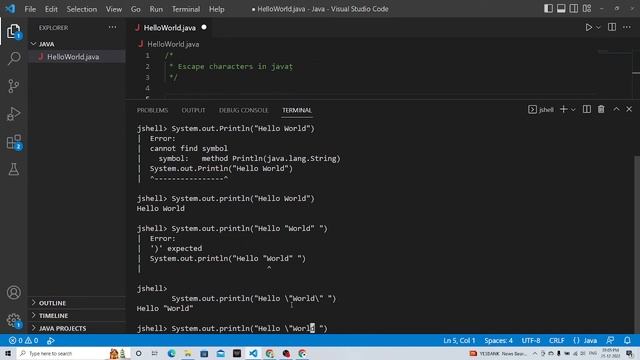The image size is (640, 360).
Task: Toggle the primary sidebar layout icon
Action: 548,9
